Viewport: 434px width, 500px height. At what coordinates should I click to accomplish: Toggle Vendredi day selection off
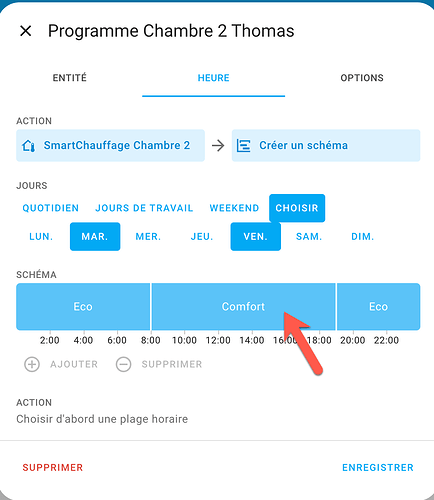(x=256, y=236)
